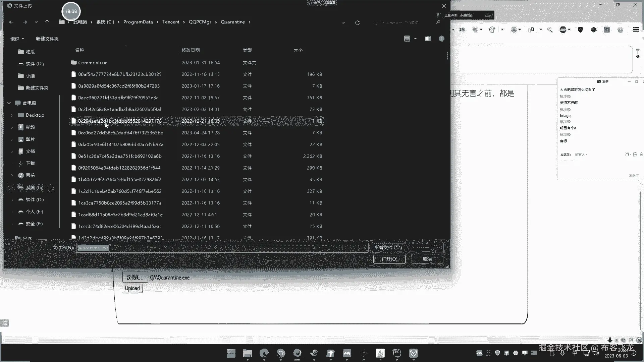Open the view options dropdown arrow
The width and height of the screenshot is (644, 362).
(x=415, y=39)
